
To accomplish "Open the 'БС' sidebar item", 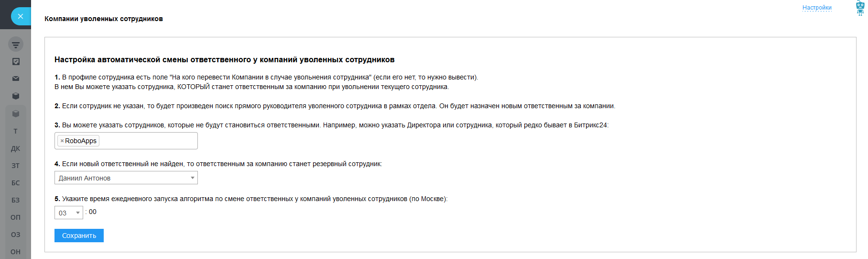I will pos(16,183).
